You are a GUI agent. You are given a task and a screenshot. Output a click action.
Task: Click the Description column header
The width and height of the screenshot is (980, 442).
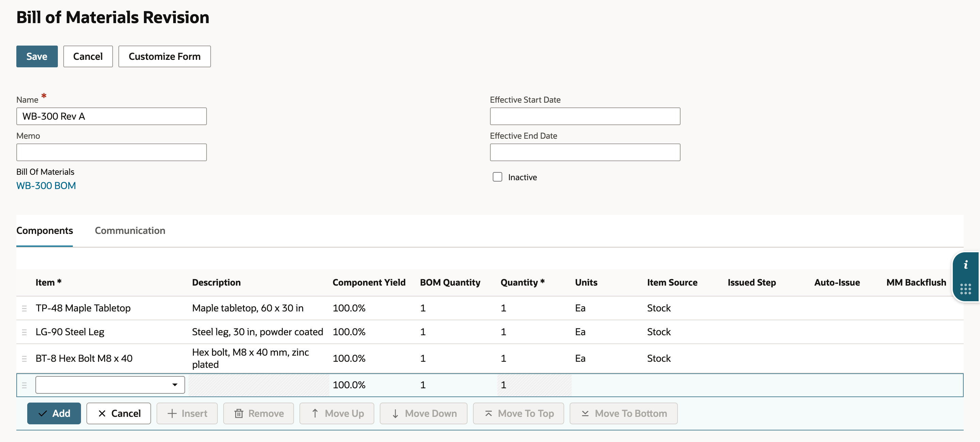216,283
